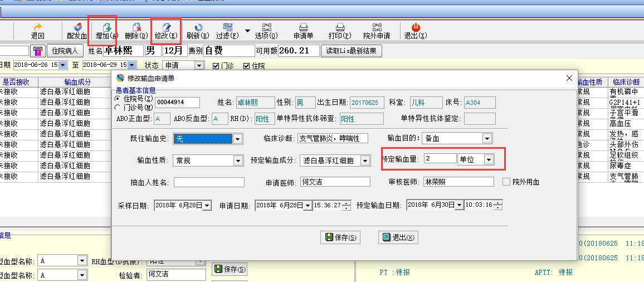Open the 状态 dropdown showing 申请
644x282 pixels.
(199, 65)
